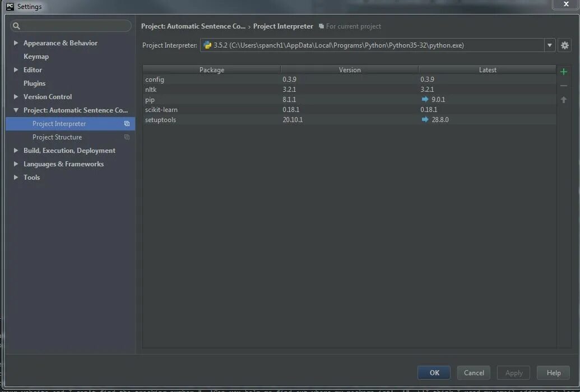
Task: Open the interpreter gear settings icon
Action: (x=564, y=45)
